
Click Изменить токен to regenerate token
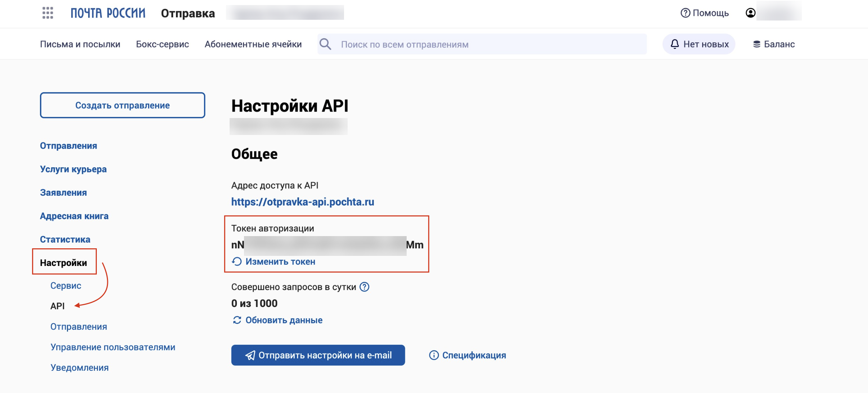click(x=280, y=262)
